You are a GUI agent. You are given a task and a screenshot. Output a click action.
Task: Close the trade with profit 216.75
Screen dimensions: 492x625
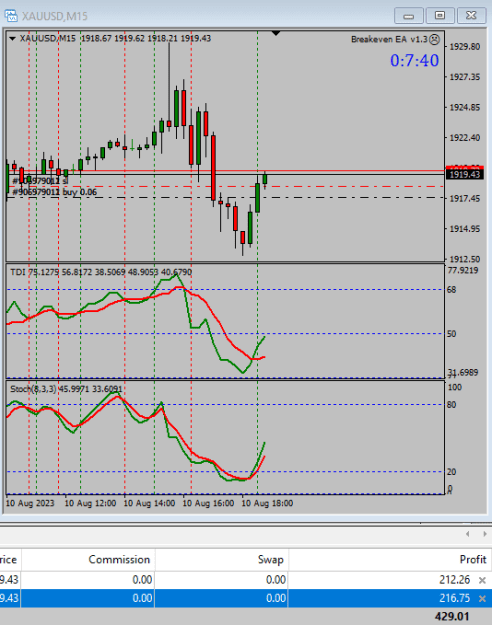point(482,598)
